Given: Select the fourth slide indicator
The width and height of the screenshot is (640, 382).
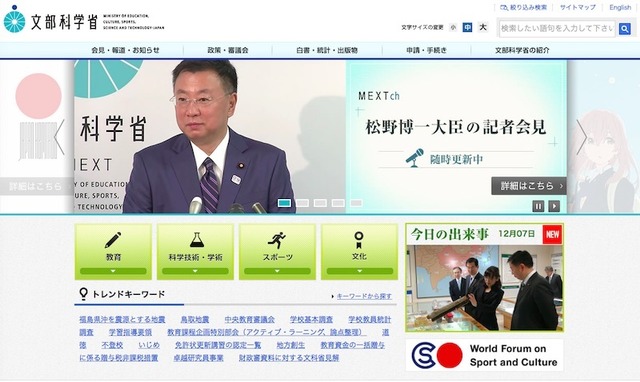Looking at the screenshot, I should pyautogui.click(x=338, y=203).
